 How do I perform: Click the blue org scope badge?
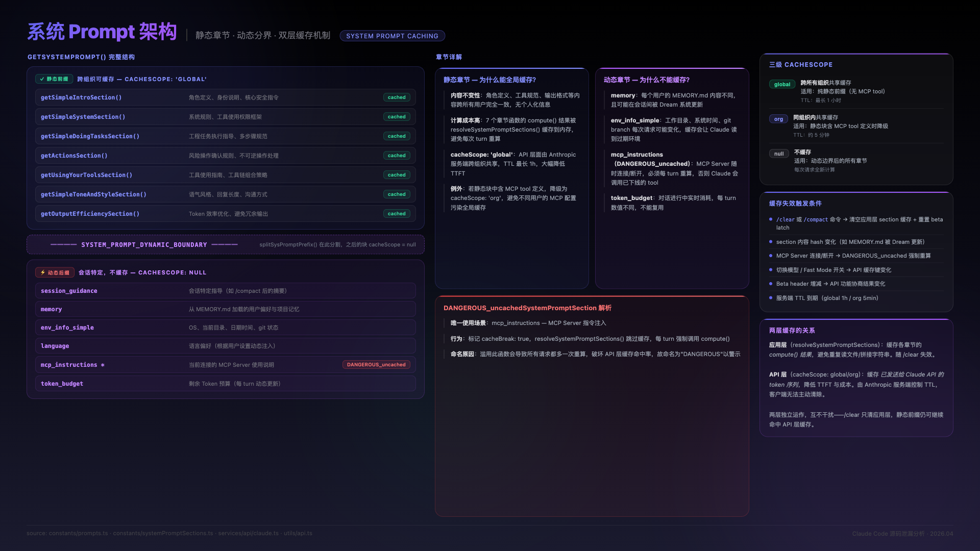pos(778,119)
